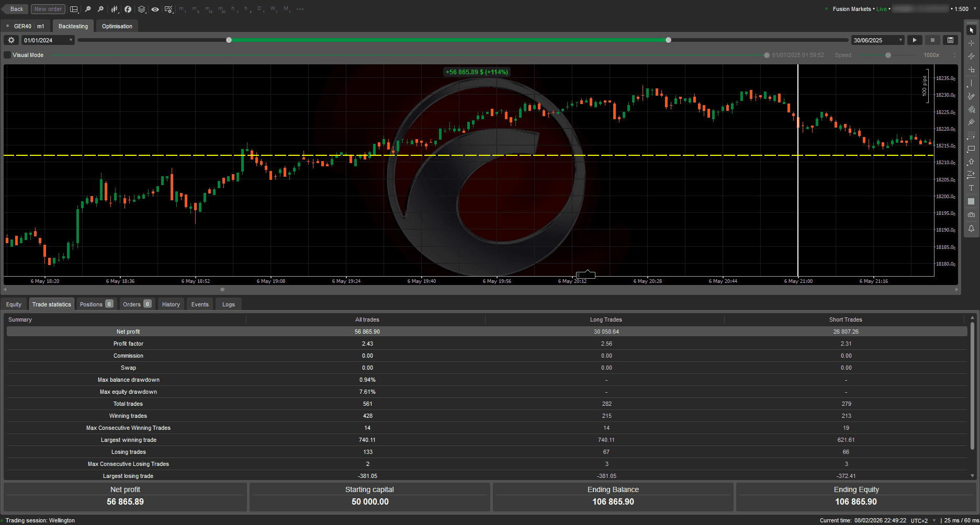Viewport: 980px width, 525px height.
Task: Pick the Text tool from the drawing sidebar
Action: pyautogui.click(x=972, y=188)
